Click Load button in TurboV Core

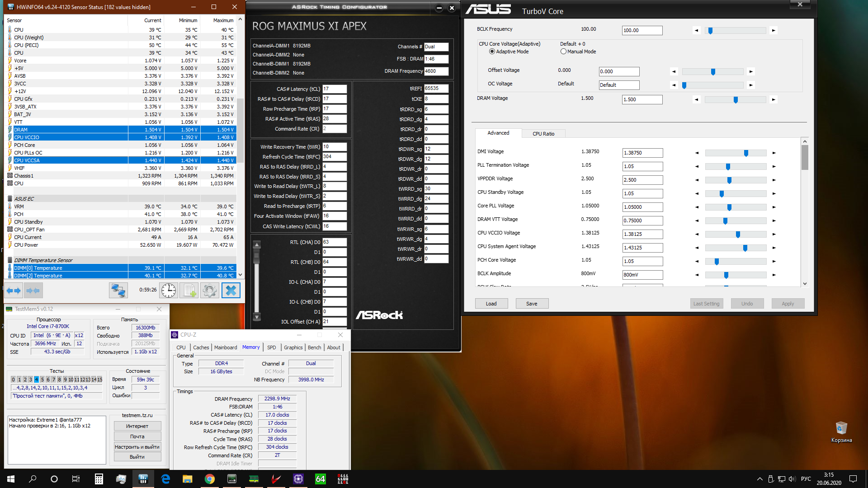(x=491, y=304)
